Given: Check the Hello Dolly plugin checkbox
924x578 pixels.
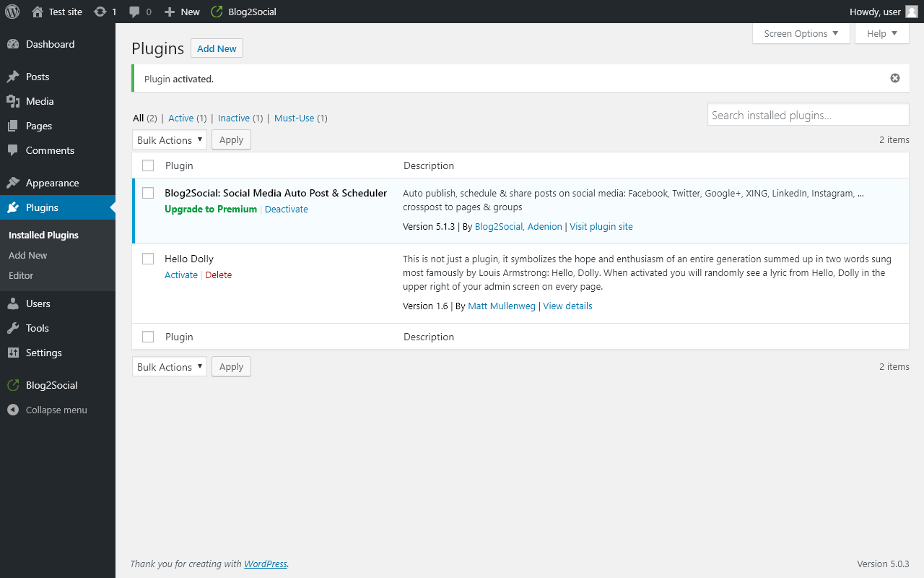Looking at the screenshot, I should [x=148, y=259].
